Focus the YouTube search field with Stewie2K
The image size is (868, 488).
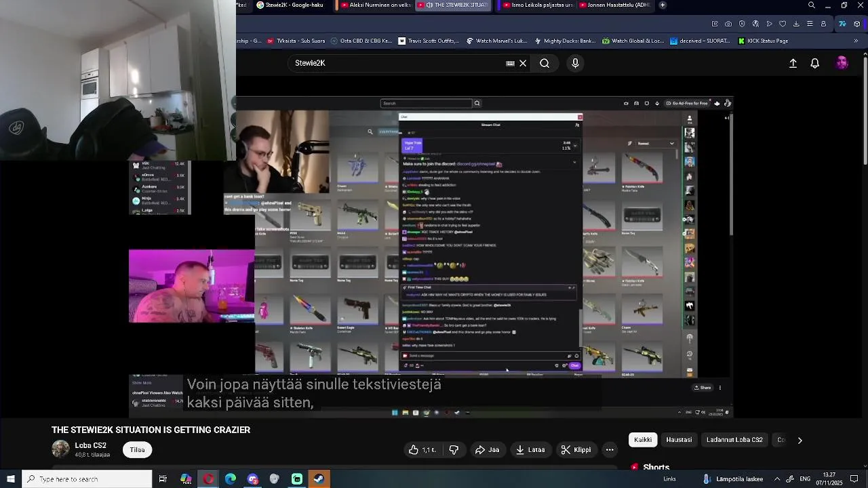point(397,63)
